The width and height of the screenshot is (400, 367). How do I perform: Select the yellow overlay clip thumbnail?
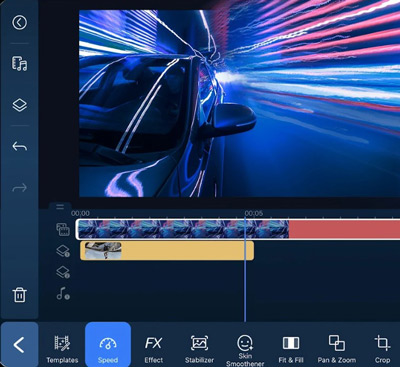click(103, 251)
